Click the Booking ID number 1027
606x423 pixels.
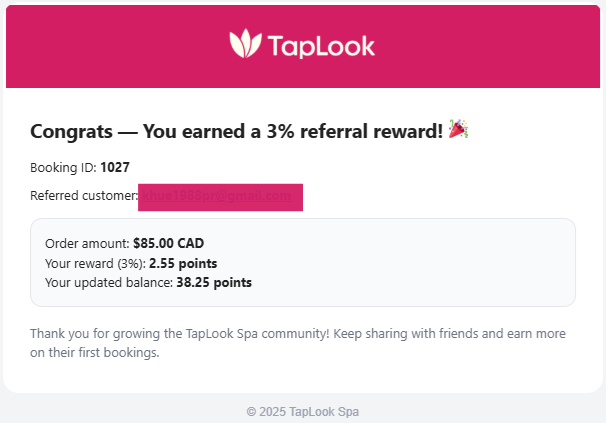coord(115,168)
